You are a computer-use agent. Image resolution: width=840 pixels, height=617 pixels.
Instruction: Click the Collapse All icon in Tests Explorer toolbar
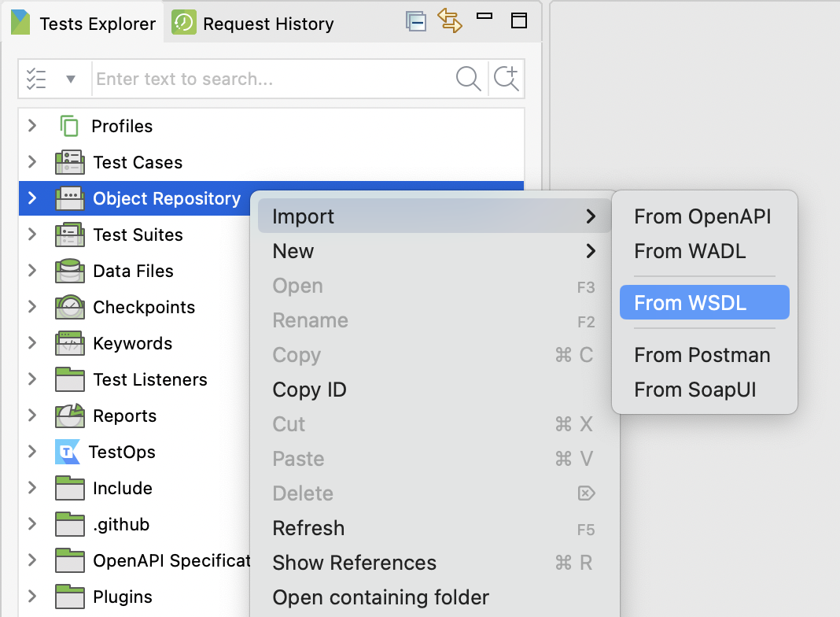click(x=416, y=21)
